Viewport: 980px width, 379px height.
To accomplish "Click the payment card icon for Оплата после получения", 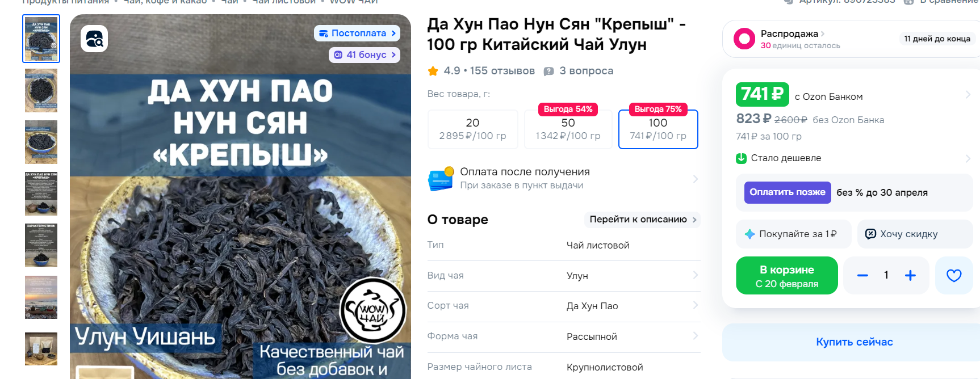I will tap(441, 179).
